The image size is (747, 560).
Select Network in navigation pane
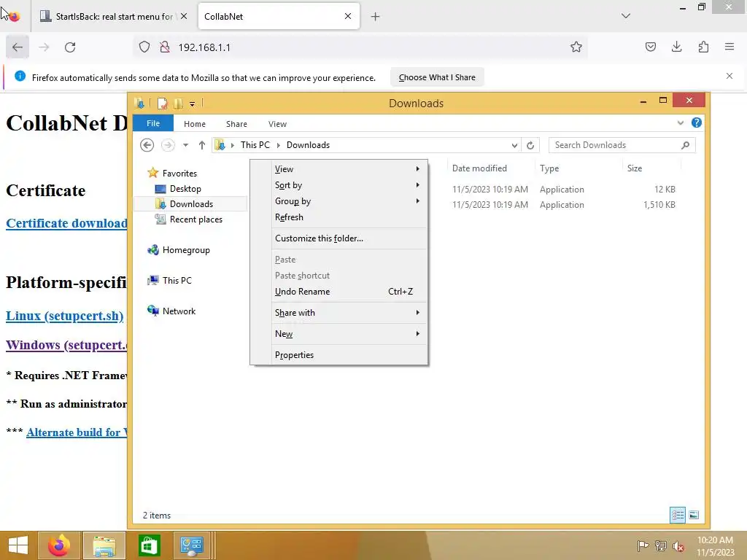pos(179,311)
